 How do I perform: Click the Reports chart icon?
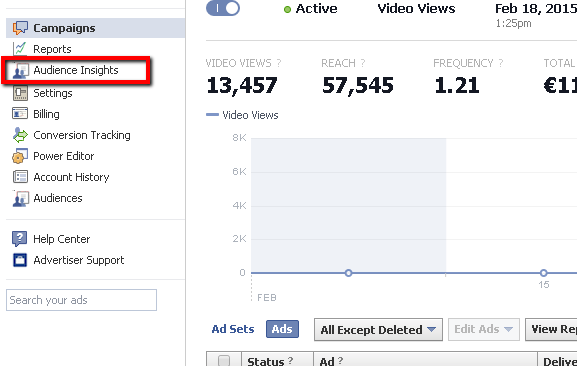pyautogui.click(x=20, y=49)
